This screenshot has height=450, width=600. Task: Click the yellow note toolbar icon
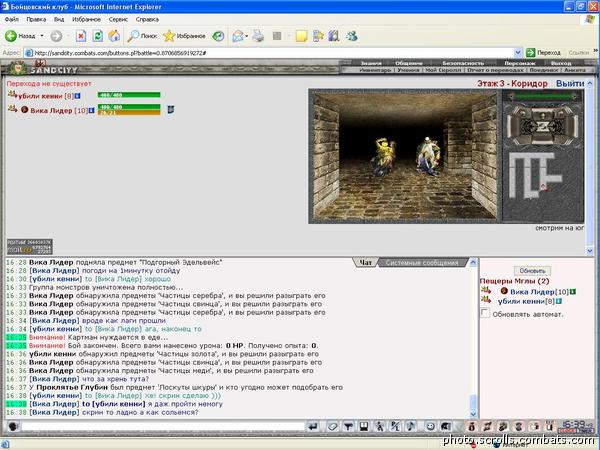(301, 36)
